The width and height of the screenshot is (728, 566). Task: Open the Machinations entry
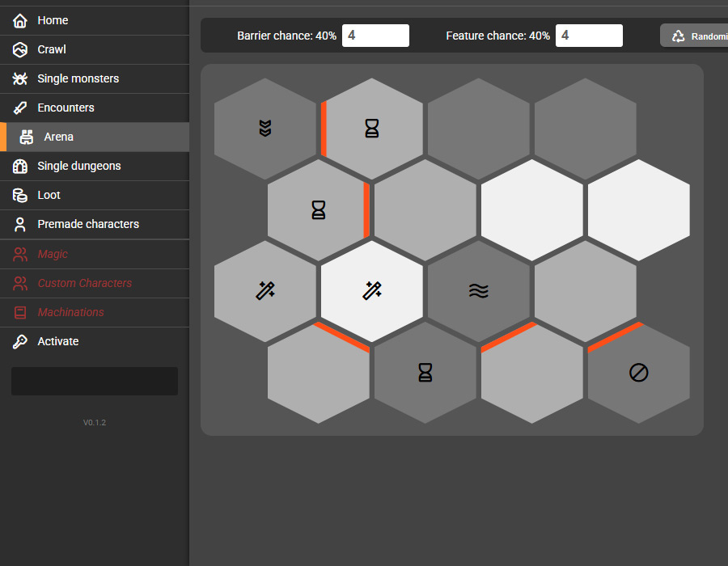point(95,313)
